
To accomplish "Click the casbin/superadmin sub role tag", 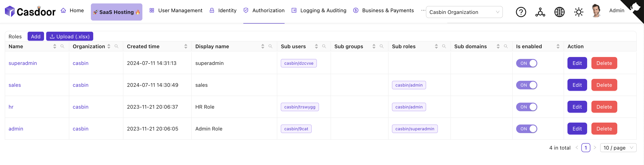I will pos(415,129).
